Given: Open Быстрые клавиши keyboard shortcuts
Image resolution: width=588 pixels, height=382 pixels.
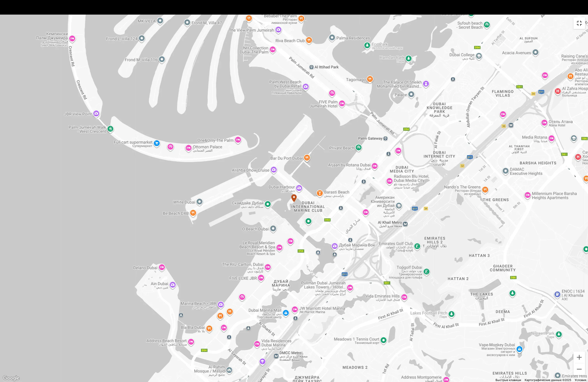Looking at the screenshot, I should tap(508, 380).
